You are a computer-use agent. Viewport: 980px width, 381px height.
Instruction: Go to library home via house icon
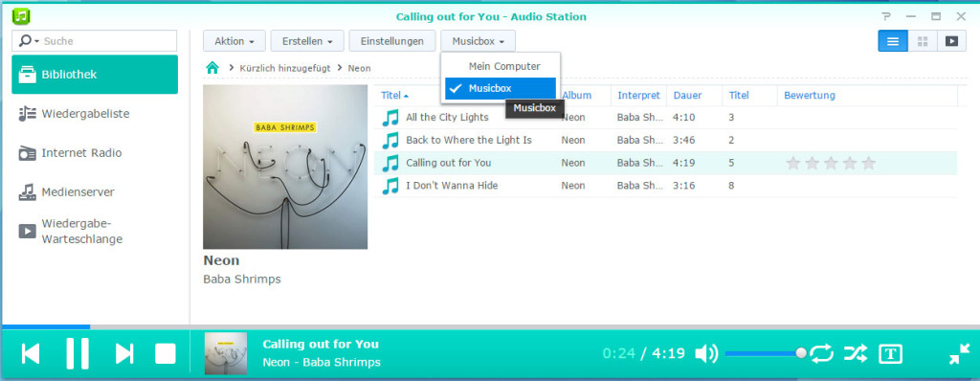point(212,68)
